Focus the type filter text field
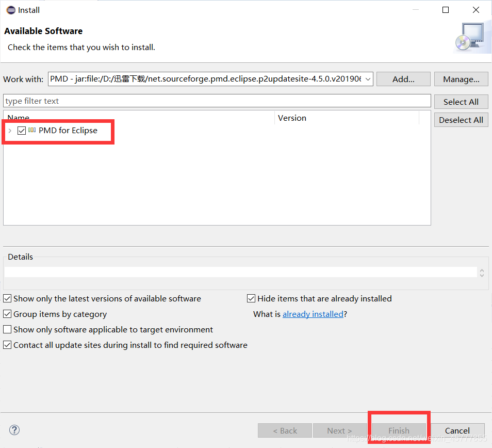Image resolution: width=492 pixels, height=448 pixels. point(217,101)
